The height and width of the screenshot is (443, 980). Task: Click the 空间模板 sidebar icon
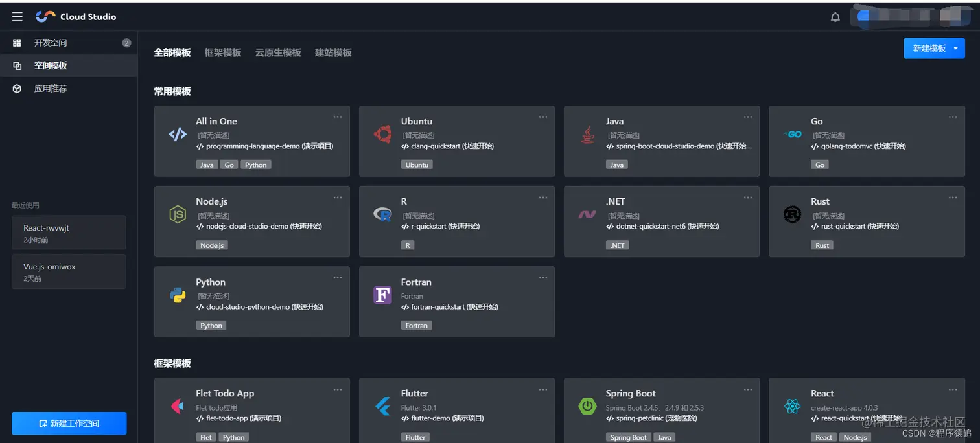coord(17,65)
